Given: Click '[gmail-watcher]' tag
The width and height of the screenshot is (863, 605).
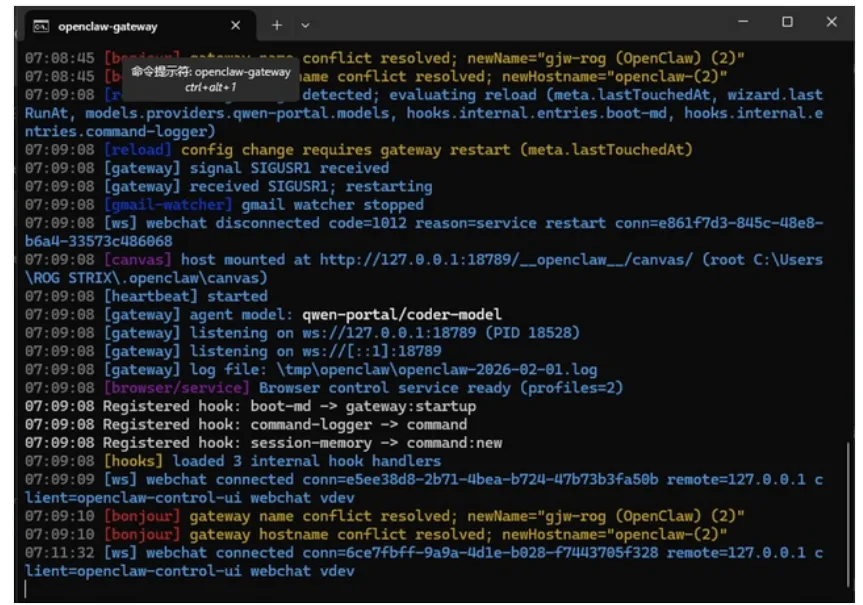Looking at the screenshot, I should (168, 205).
